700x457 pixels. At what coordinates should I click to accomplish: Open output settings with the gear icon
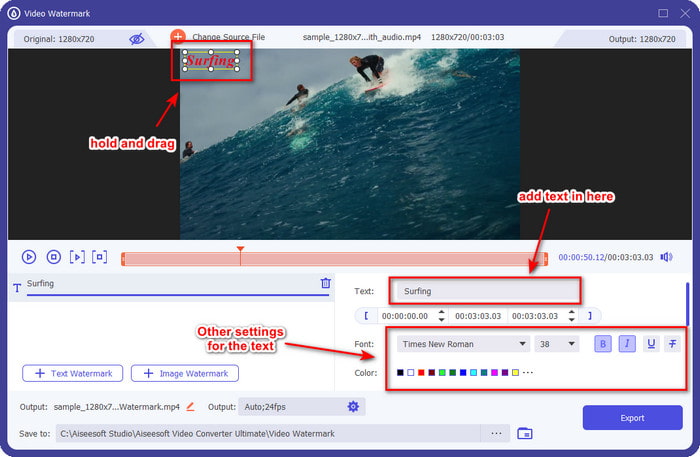[353, 407]
